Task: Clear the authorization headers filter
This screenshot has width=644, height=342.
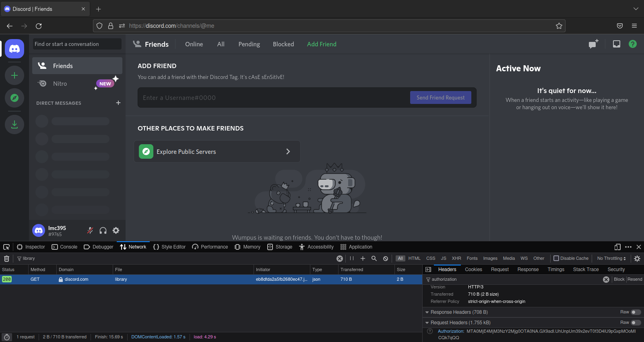Action: (606, 280)
